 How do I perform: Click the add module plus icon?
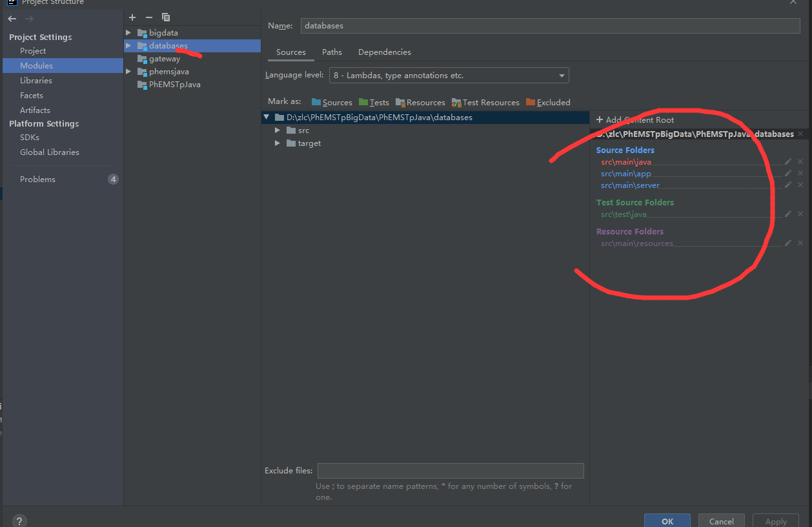132,17
